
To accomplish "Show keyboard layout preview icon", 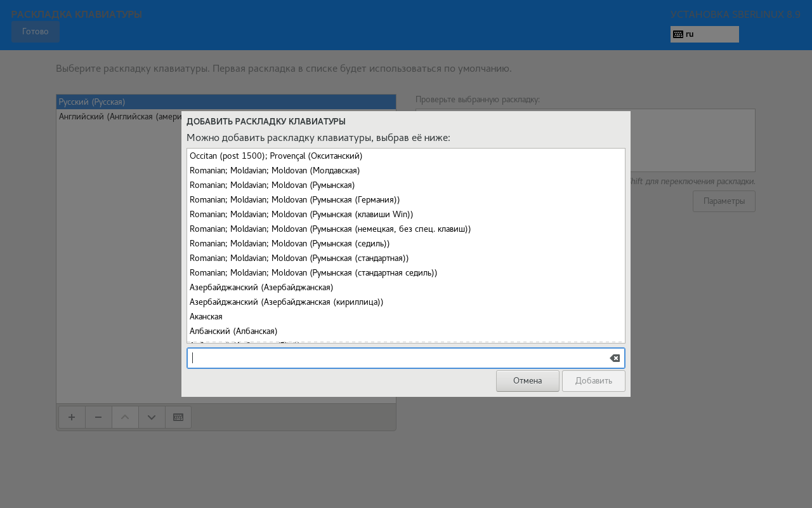I will [x=178, y=417].
